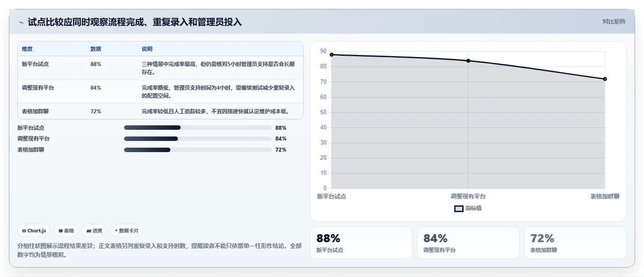Select the 新平台试点 cell in the table
Screen dimensions: 644x277
click(x=35, y=64)
